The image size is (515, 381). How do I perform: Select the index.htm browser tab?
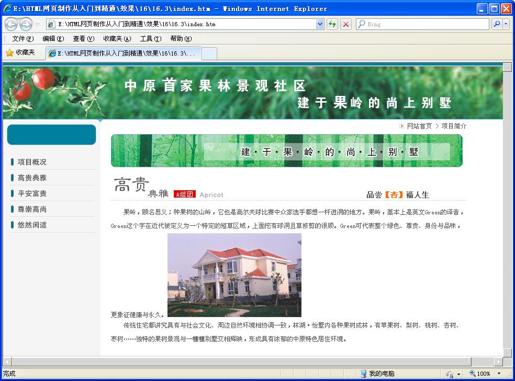(124, 53)
